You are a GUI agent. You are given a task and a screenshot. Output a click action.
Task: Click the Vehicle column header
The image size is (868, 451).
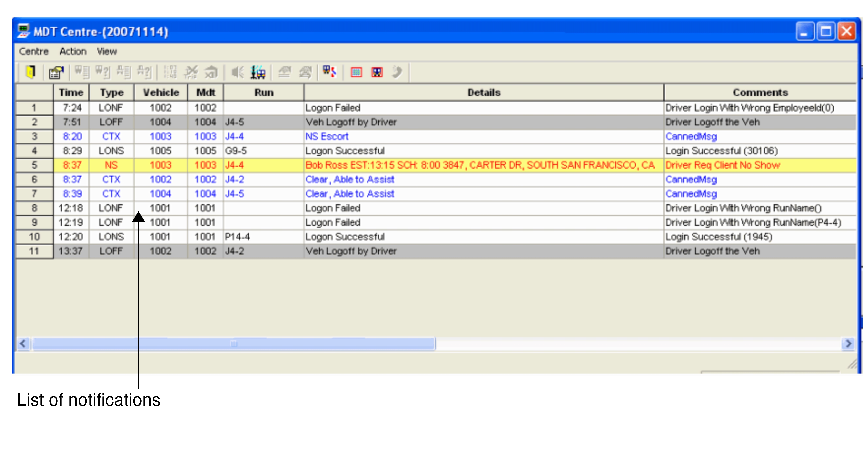pyautogui.click(x=161, y=92)
